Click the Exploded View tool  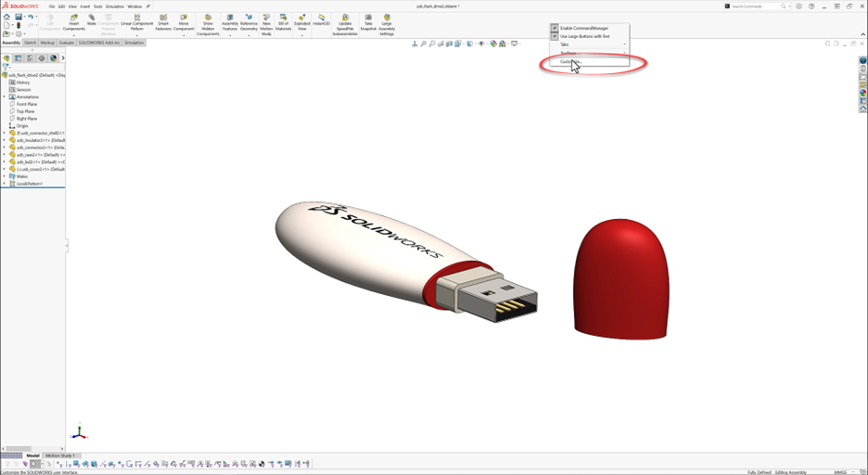click(x=302, y=22)
